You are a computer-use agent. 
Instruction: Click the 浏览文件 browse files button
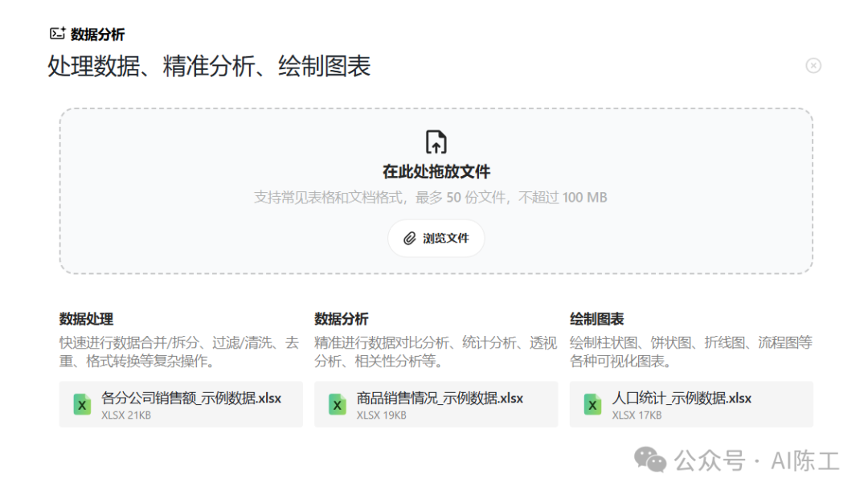point(436,238)
